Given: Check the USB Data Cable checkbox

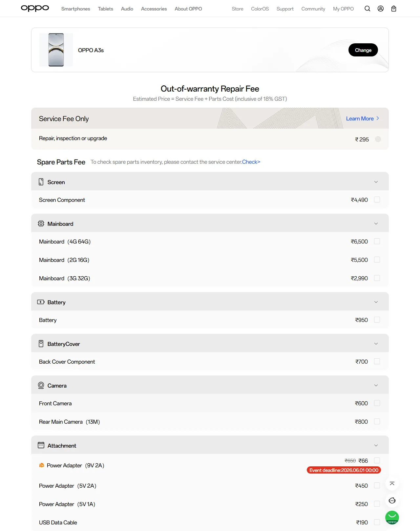Looking at the screenshot, I should (x=377, y=522).
